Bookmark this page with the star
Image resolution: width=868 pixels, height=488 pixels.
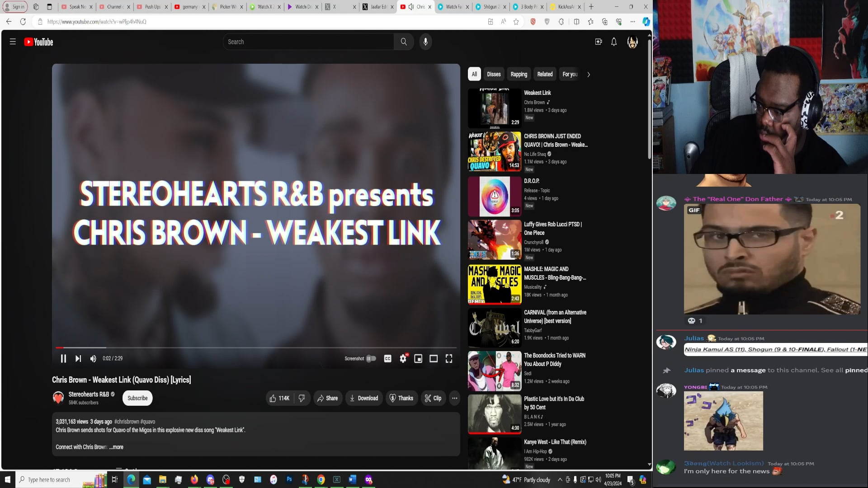point(516,22)
